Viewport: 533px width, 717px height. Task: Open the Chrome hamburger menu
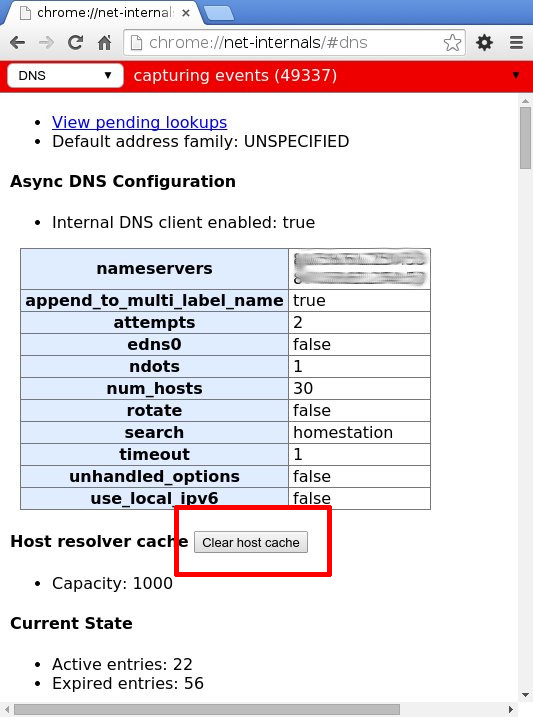(x=517, y=43)
